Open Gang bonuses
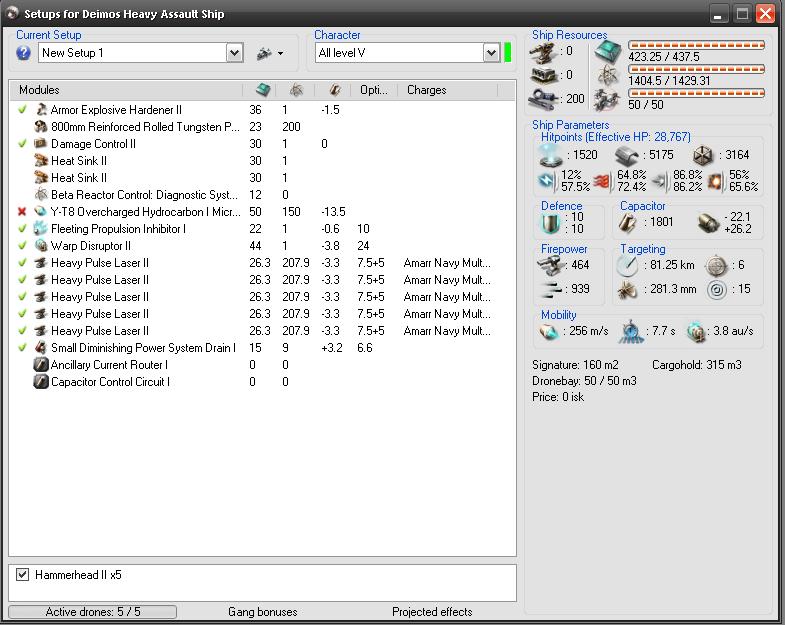 coord(262,611)
